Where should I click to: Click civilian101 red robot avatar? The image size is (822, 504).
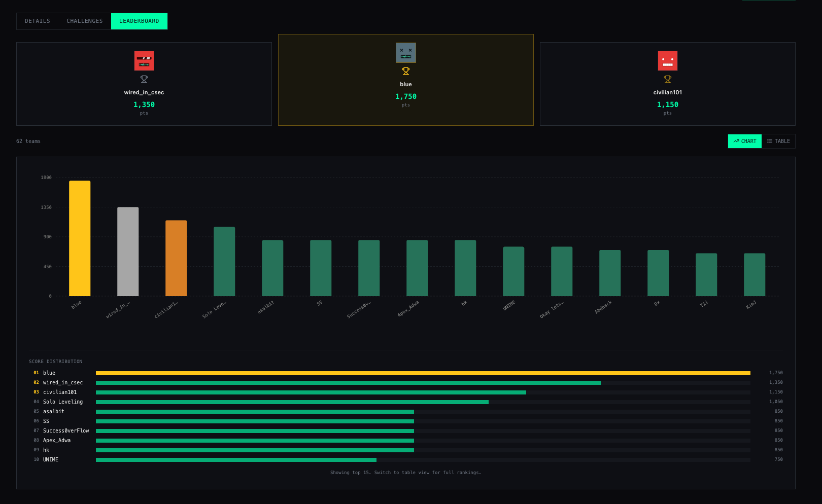(668, 61)
